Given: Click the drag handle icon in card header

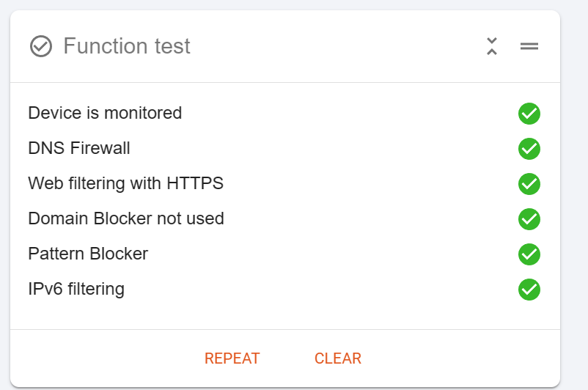Looking at the screenshot, I should [x=529, y=46].
